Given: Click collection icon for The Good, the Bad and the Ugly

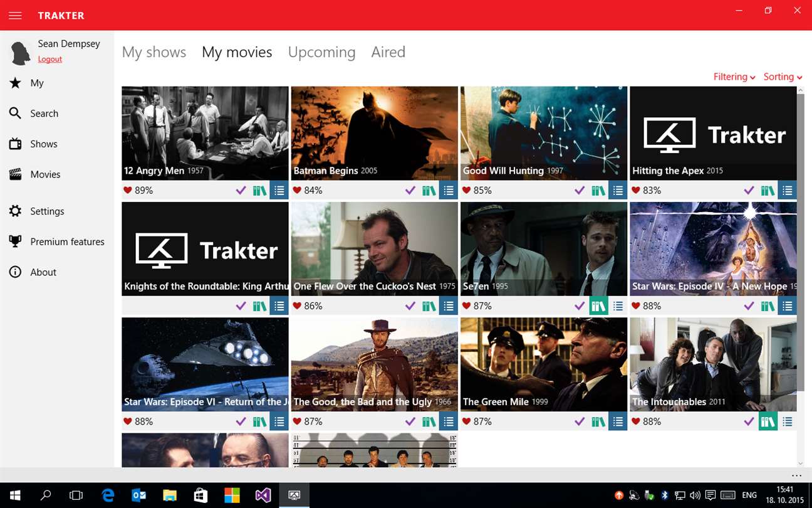Looking at the screenshot, I should click(429, 421).
